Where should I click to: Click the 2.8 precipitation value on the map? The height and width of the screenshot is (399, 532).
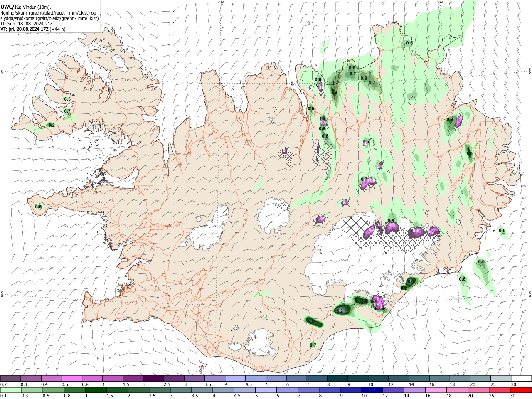311,321
